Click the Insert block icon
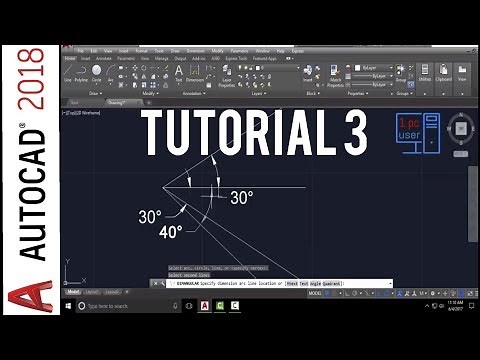This screenshot has width=480, height=360. click(x=308, y=73)
